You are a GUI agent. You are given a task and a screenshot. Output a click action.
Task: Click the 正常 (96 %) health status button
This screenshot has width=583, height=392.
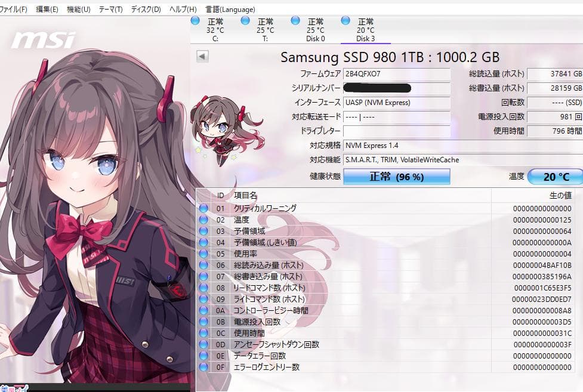point(396,177)
